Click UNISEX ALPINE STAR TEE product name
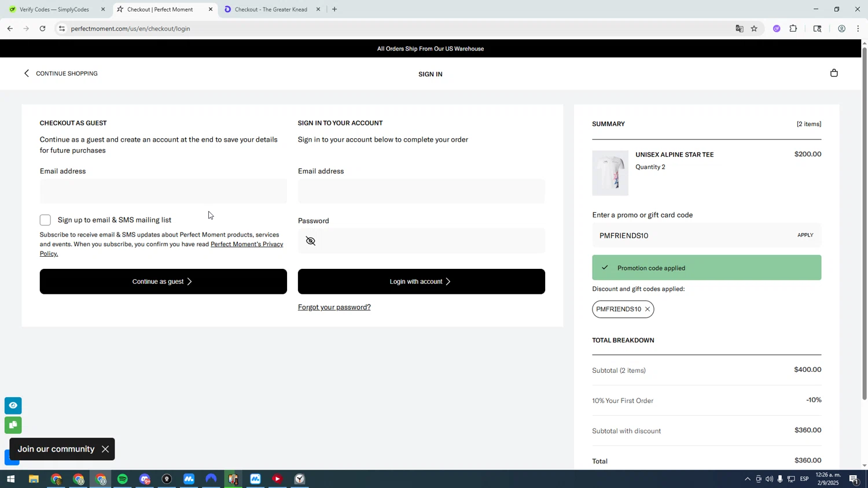This screenshot has width=868, height=488. [x=675, y=154]
